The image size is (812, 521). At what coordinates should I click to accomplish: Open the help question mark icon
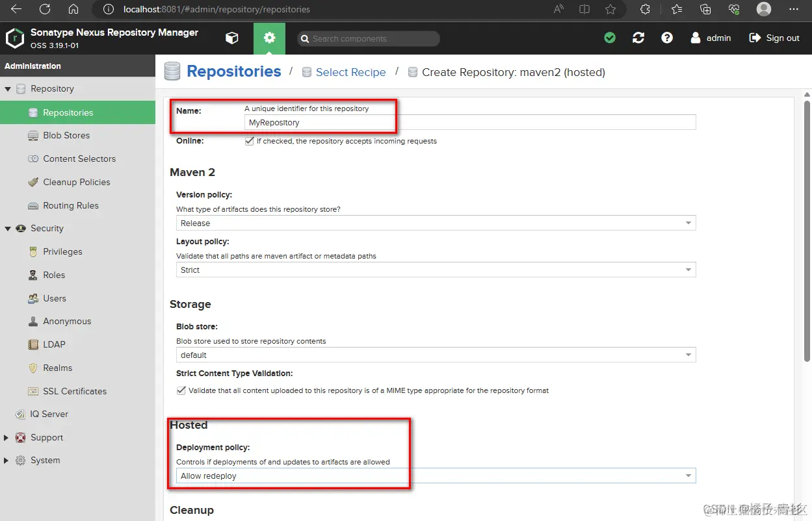click(667, 38)
